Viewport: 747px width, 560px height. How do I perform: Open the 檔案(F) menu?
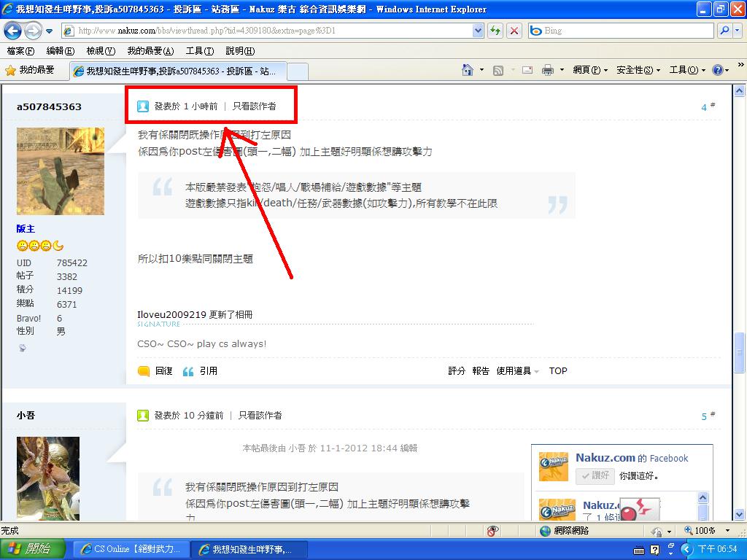click(20, 51)
